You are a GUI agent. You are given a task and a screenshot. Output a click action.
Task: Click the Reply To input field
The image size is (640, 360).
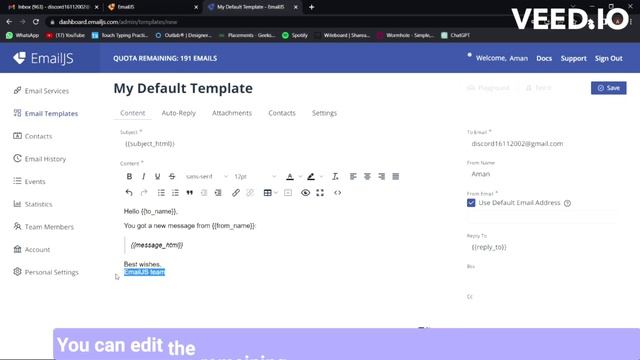click(x=542, y=247)
